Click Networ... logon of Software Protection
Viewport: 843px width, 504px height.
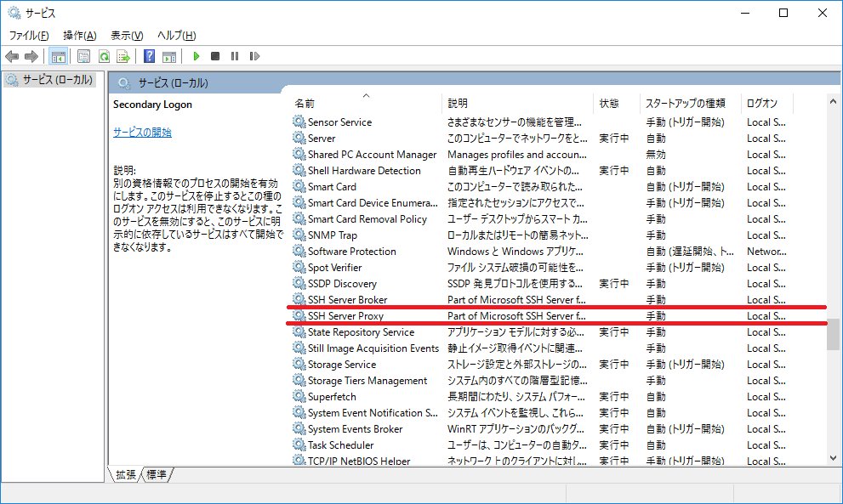click(766, 251)
